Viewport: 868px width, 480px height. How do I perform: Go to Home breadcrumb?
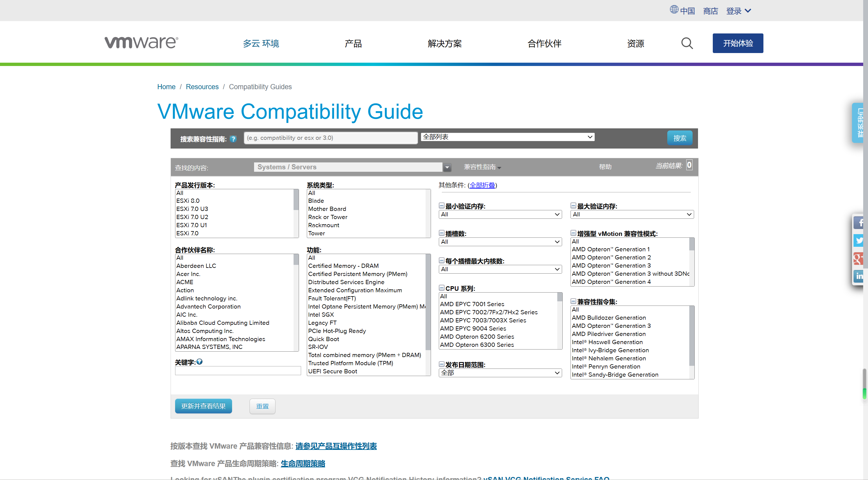tap(166, 87)
